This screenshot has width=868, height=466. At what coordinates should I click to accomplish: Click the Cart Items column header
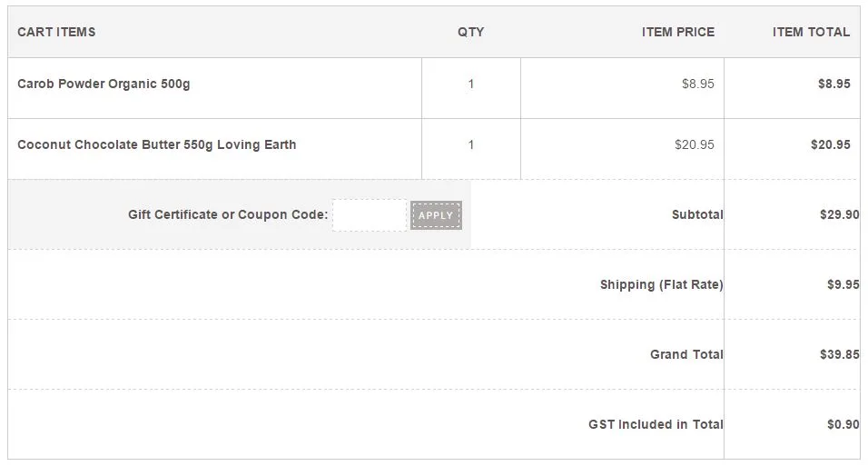click(56, 33)
